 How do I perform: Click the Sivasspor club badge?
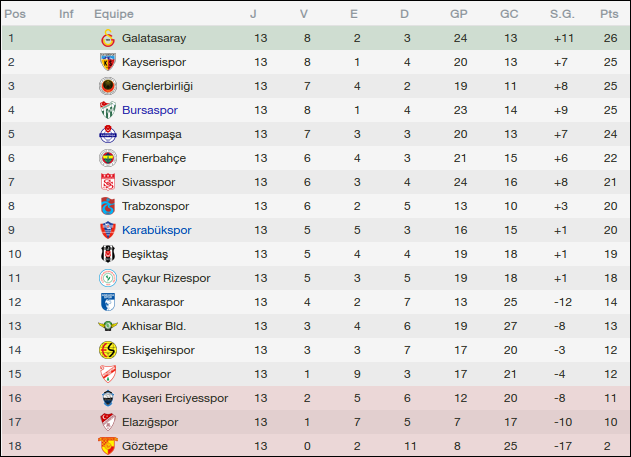[x=107, y=182]
